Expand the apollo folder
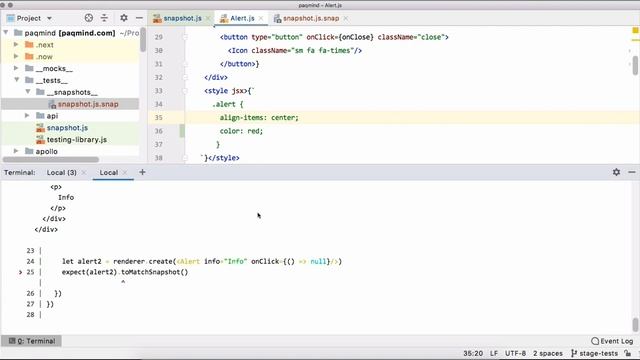640x360 pixels. 16,151
